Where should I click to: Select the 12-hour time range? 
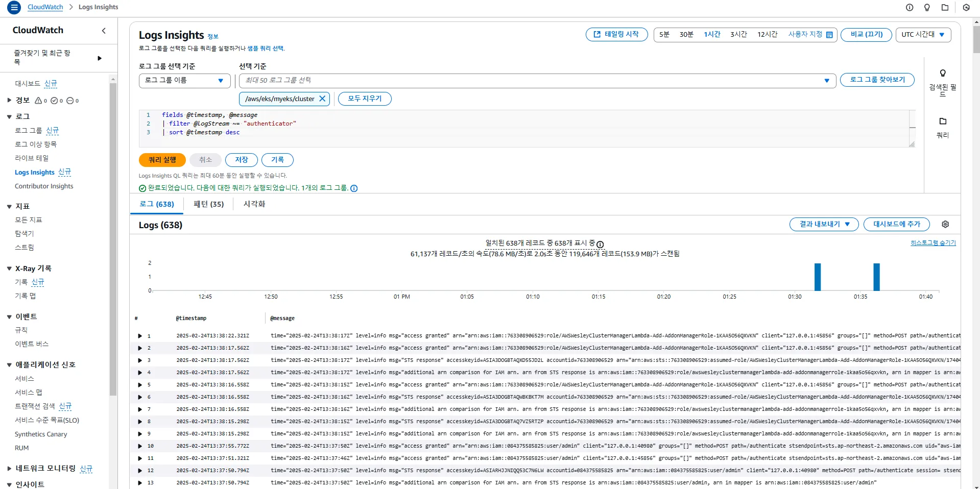tap(767, 34)
